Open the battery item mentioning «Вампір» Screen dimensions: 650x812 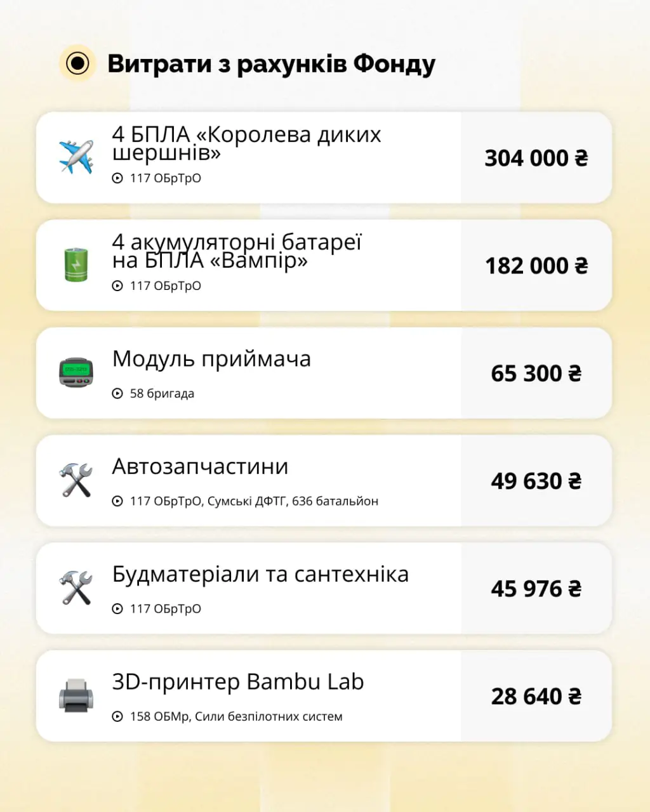[x=237, y=251]
